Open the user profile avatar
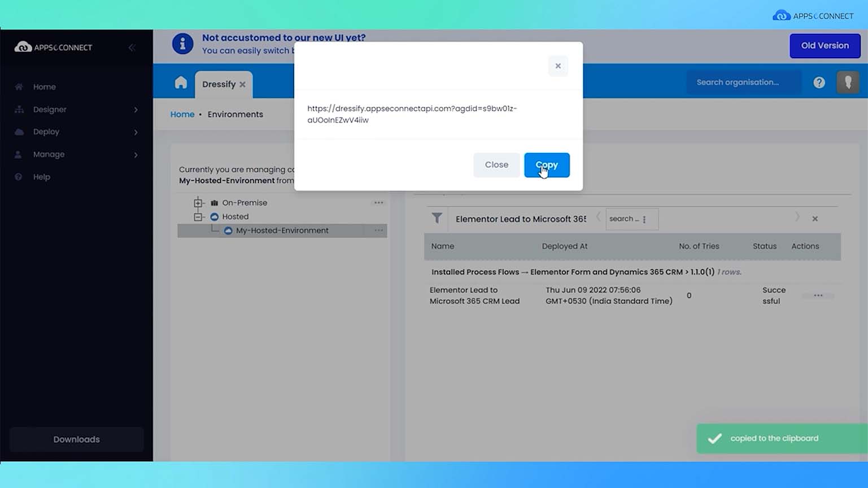The height and width of the screenshot is (488, 868). [x=848, y=82]
